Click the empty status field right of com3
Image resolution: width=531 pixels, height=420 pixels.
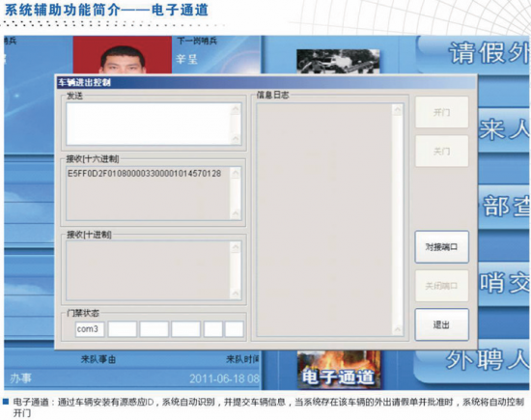pyautogui.click(x=123, y=329)
